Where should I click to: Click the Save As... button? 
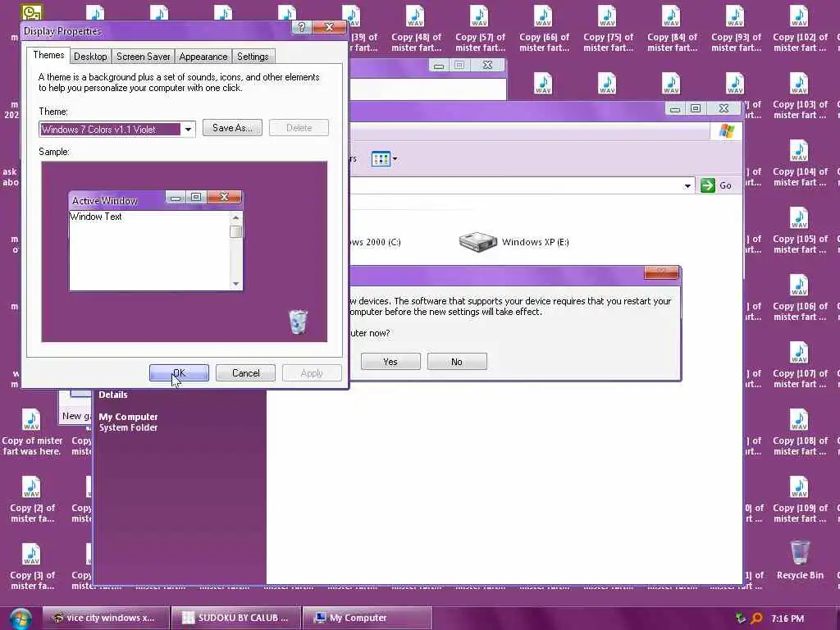(x=232, y=127)
